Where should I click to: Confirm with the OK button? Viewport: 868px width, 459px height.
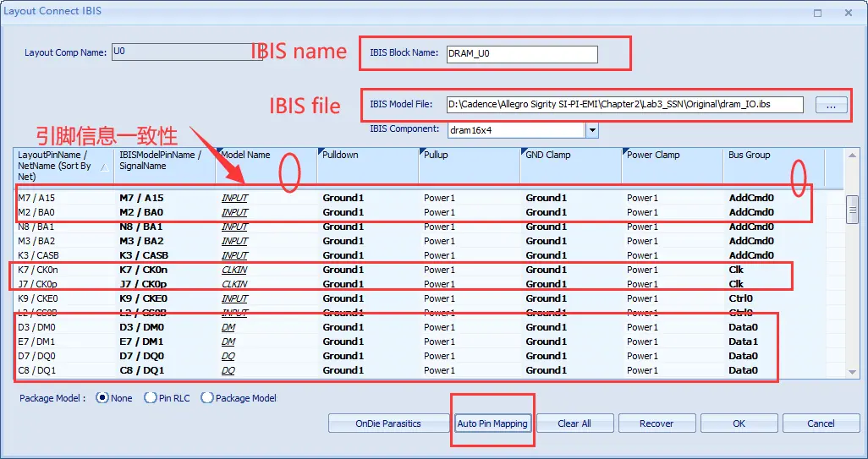click(x=739, y=423)
